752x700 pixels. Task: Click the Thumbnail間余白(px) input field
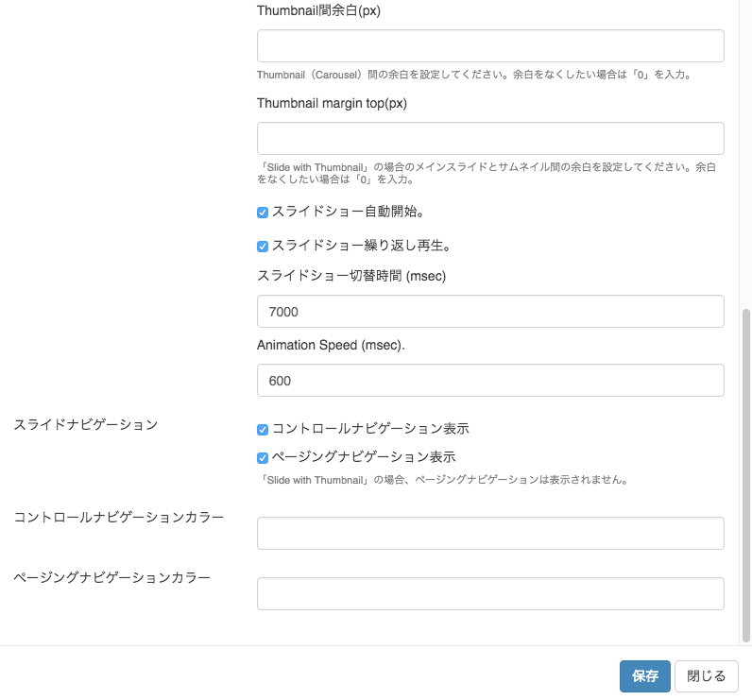[x=490, y=46]
